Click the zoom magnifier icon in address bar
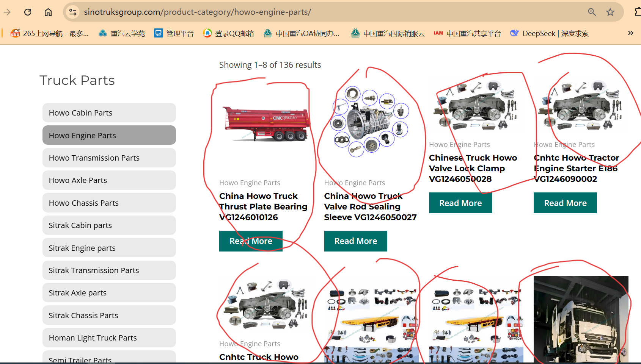 [592, 12]
